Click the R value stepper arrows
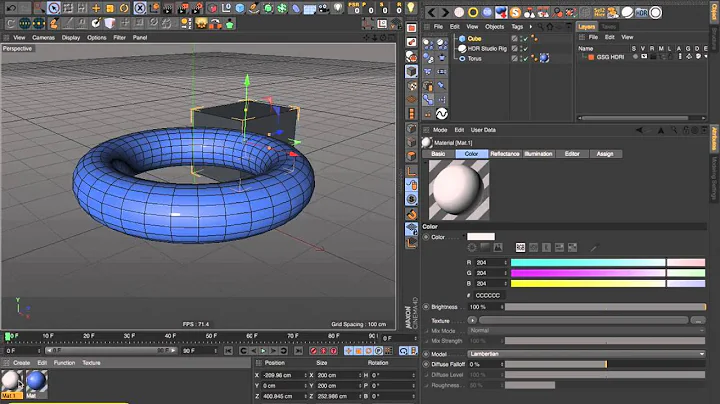 pos(506,263)
